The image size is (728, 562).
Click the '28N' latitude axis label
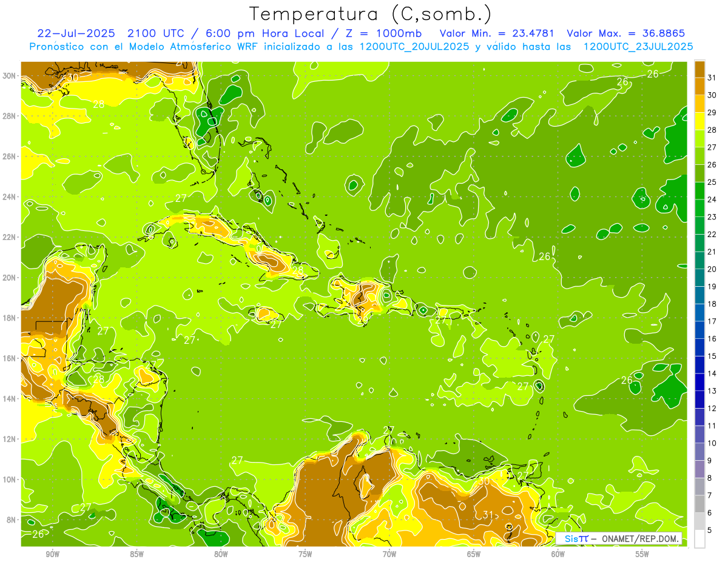(x=10, y=116)
